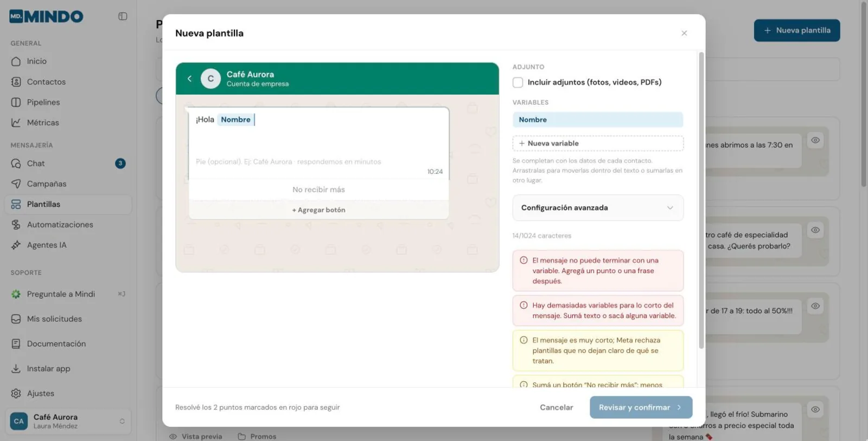This screenshot has height=441, width=868.
Task: Click the red error about ending with variable
Action: coord(598,271)
